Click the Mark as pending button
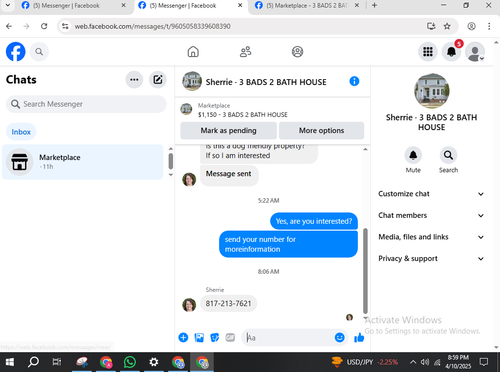This screenshot has width=500, height=372. tap(228, 130)
